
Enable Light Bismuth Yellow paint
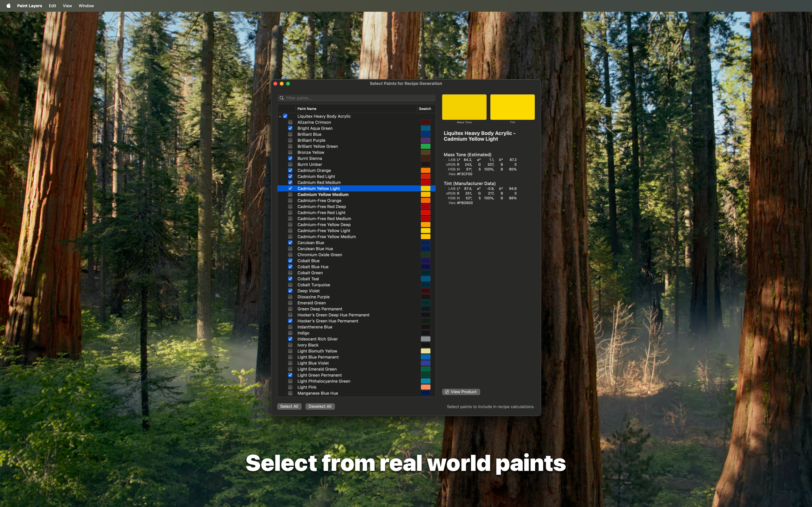291,351
